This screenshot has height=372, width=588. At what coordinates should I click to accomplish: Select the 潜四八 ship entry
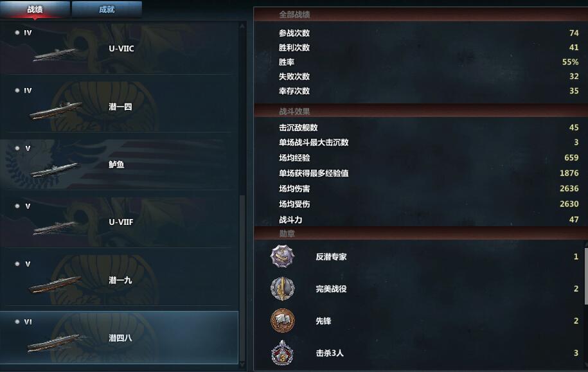[x=120, y=337]
